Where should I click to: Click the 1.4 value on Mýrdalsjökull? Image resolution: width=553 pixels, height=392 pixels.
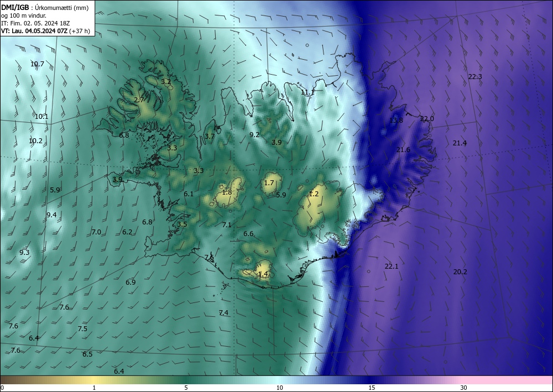263,274
